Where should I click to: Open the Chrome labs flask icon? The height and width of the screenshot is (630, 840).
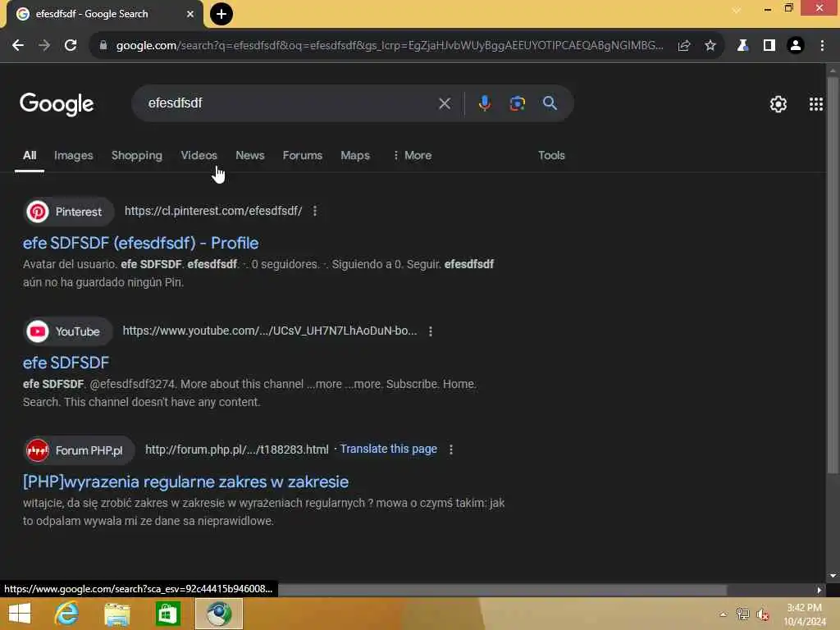tap(742, 46)
